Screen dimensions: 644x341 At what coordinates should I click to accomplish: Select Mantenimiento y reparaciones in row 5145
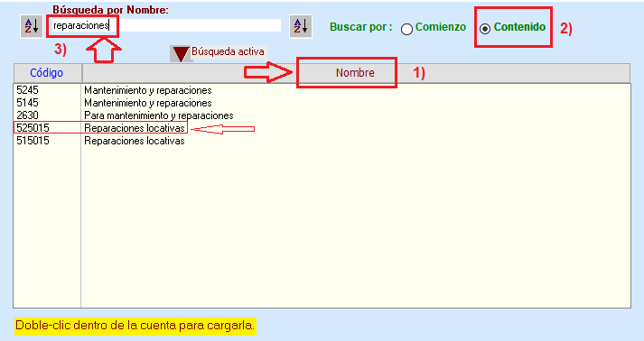[148, 103]
